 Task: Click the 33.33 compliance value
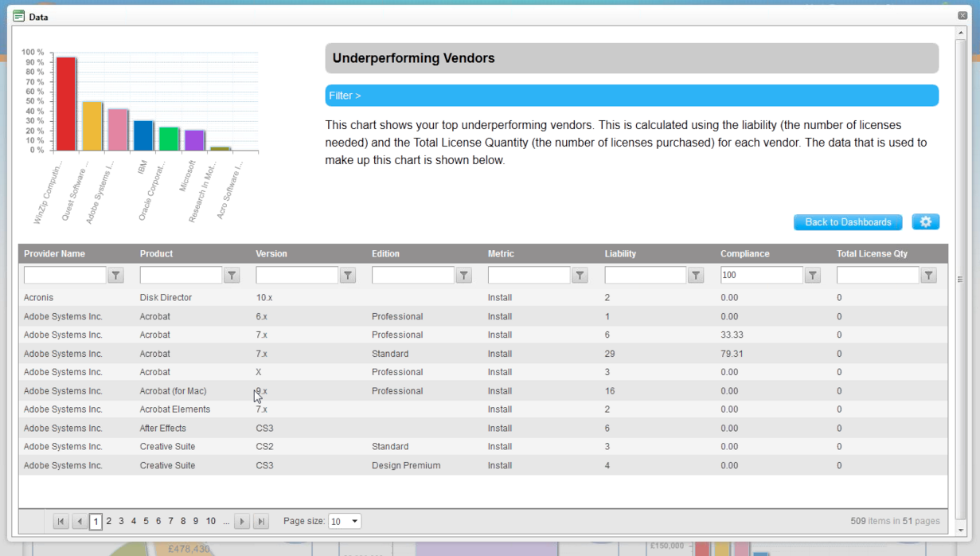pos(732,335)
